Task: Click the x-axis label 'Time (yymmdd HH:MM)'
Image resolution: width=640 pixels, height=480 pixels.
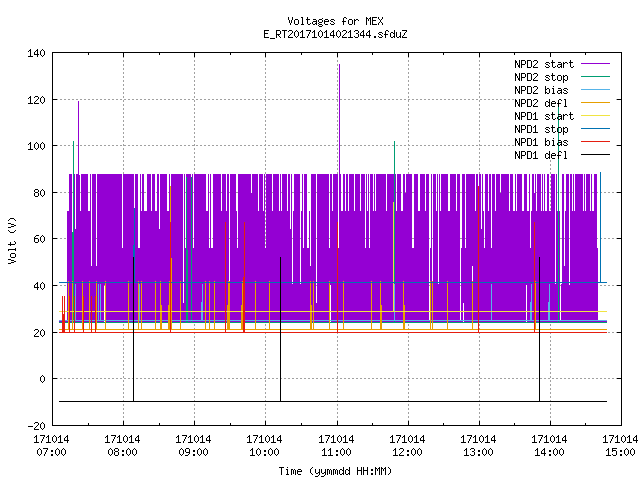Action: [x=335, y=471]
